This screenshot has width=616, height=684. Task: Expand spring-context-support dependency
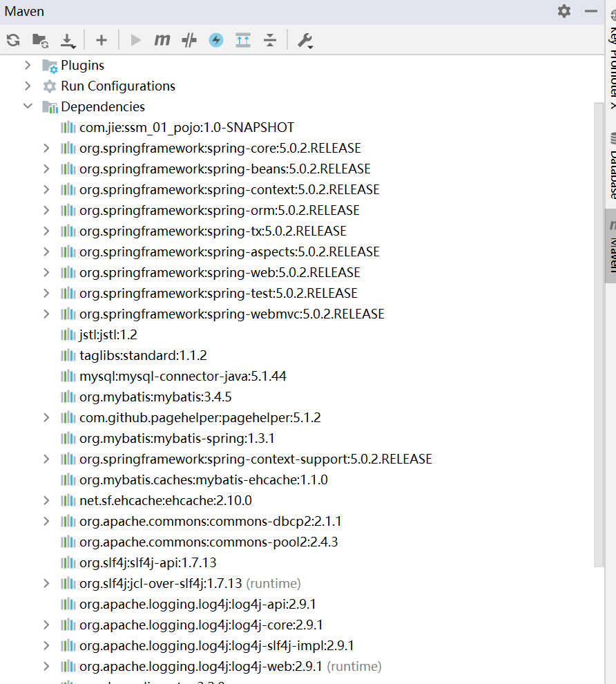click(x=47, y=459)
